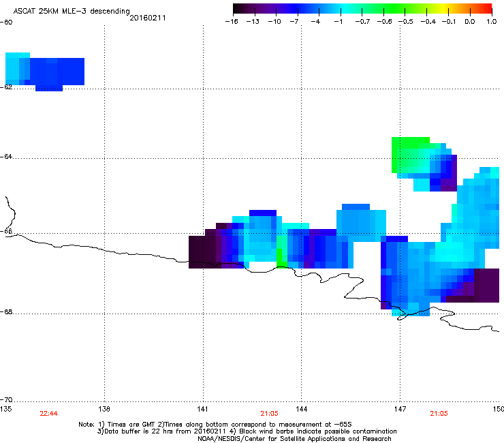Click the red 21:05 time label near 147
504x443 pixels.
[439, 414]
